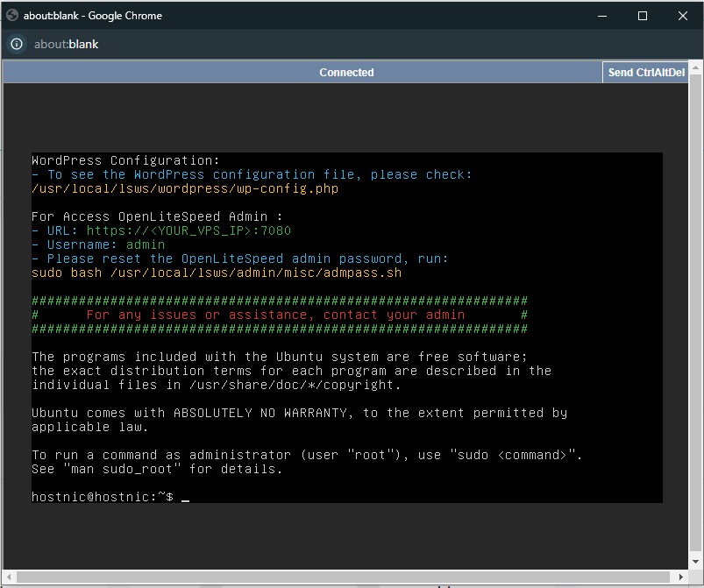704x588 pixels.
Task: Click the admpass.sh sudo bash command line
Action: 216,273
